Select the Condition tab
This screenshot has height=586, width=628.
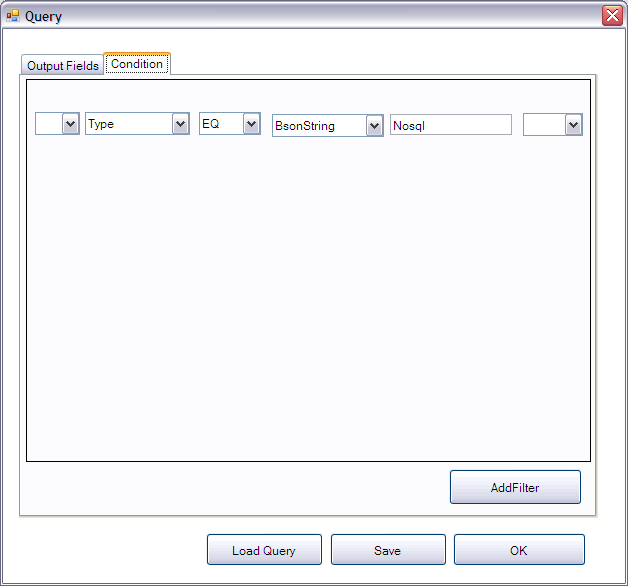click(137, 64)
